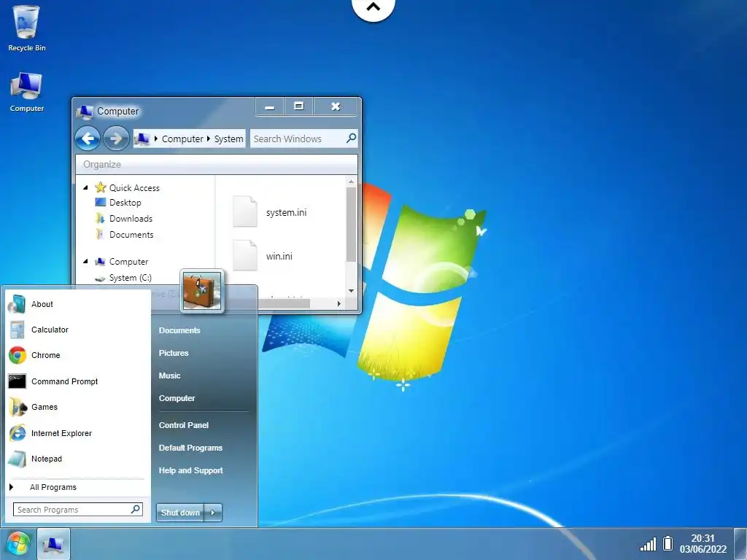Click the network signal tray icon
747x560 pixels.
(648, 544)
